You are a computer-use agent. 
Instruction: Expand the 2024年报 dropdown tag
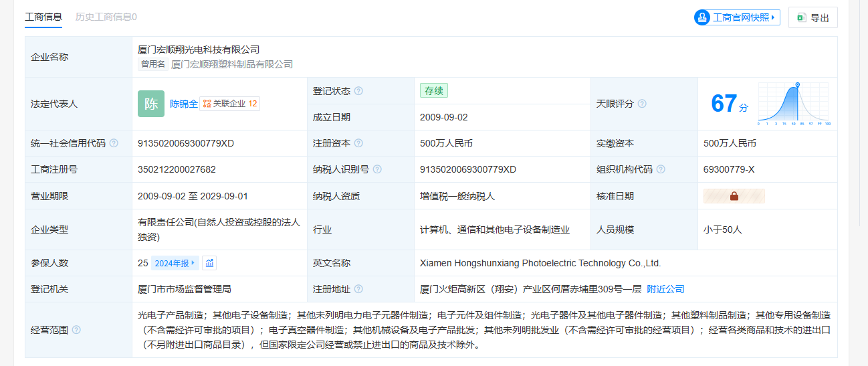click(175, 263)
